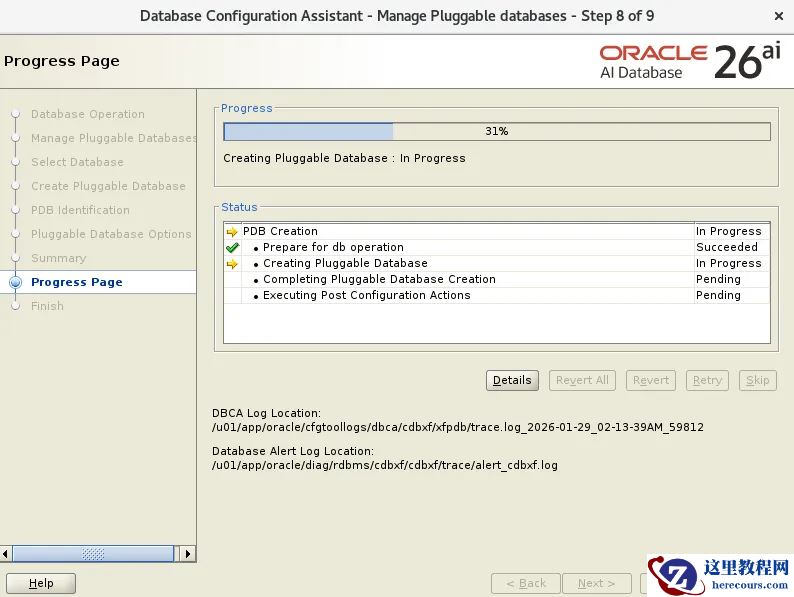Click the sidebar scroll left arrow
The width and height of the screenshot is (794, 597).
[x=6, y=553]
